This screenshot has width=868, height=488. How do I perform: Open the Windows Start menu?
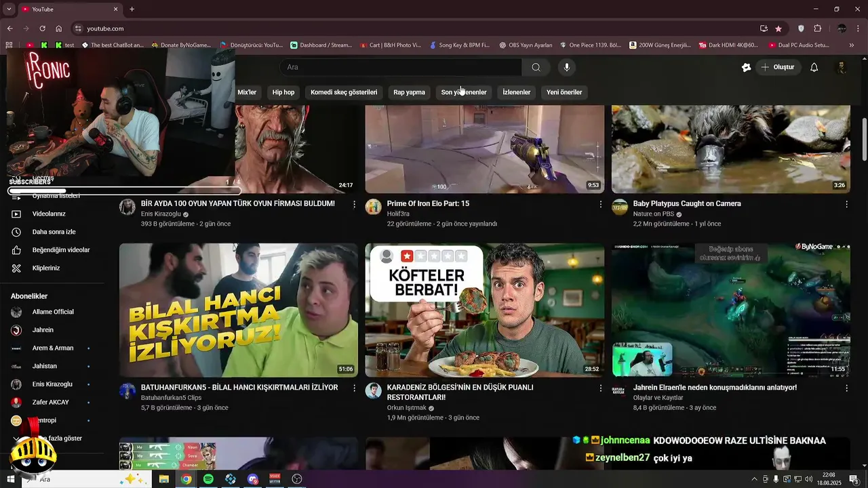click(11, 479)
